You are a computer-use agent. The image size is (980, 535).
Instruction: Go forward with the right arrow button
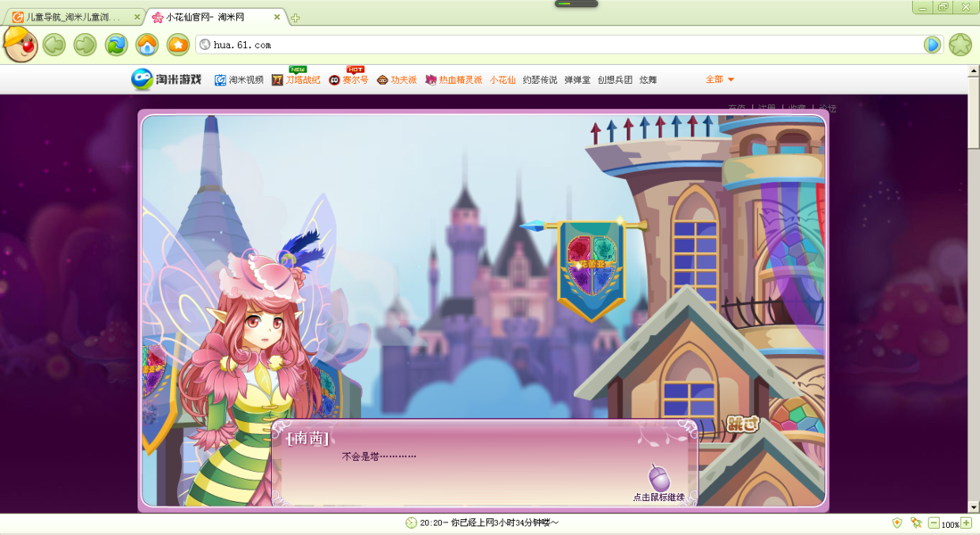[x=85, y=45]
